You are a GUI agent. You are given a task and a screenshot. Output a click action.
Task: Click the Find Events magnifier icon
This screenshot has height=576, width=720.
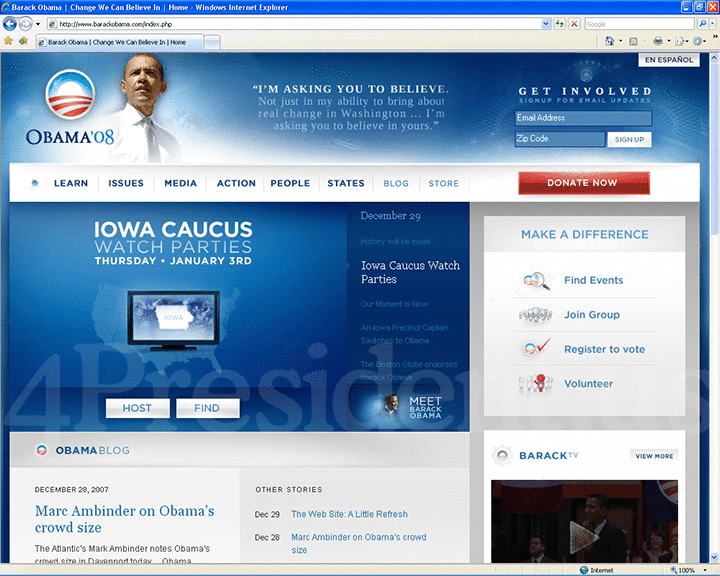pos(536,280)
